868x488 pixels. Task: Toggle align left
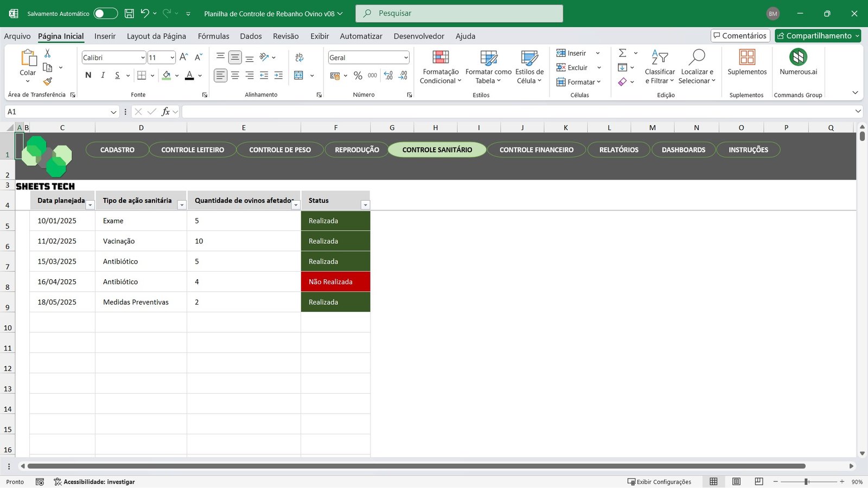coord(220,75)
